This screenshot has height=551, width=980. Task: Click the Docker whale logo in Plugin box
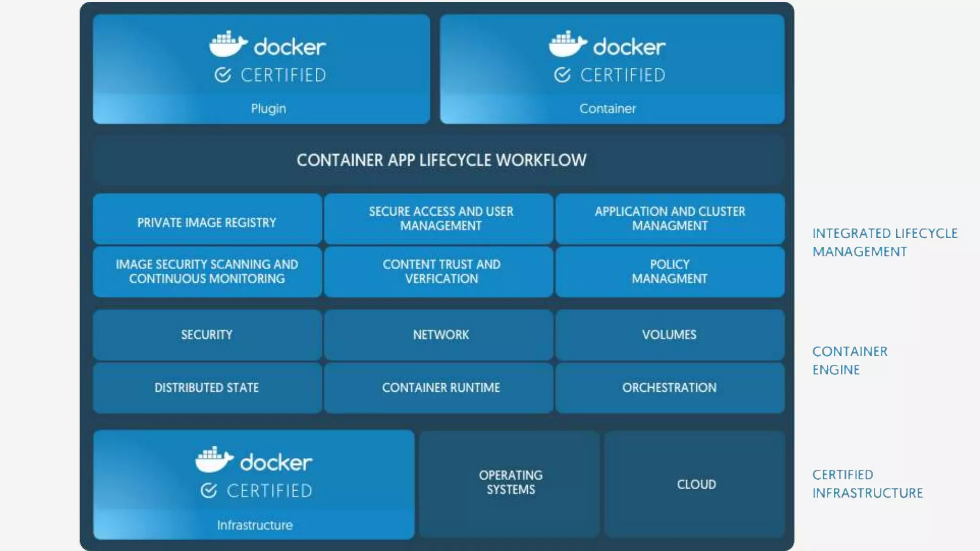coord(228,44)
